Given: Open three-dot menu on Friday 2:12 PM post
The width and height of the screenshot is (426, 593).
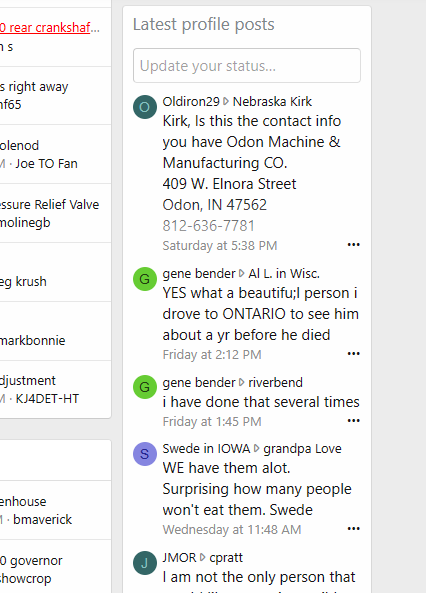Looking at the screenshot, I should pyautogui.click(x=353, y=354).
